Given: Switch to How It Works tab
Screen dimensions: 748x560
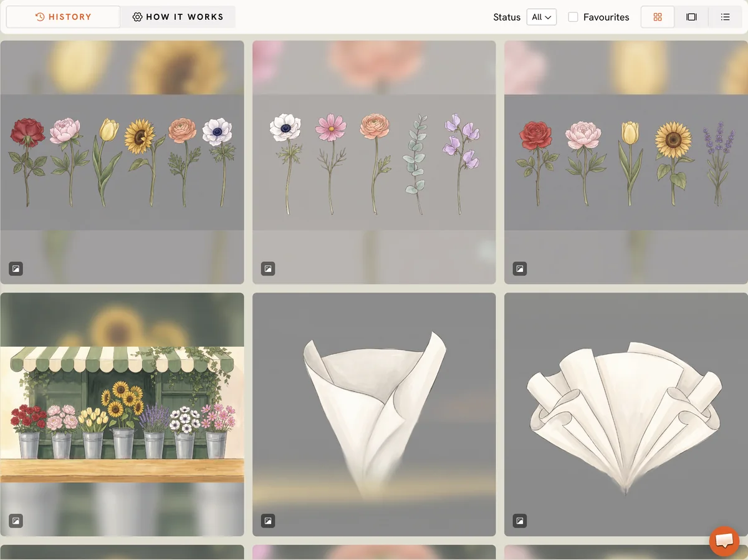Looking at the screenshot, I should pos(178,17).
